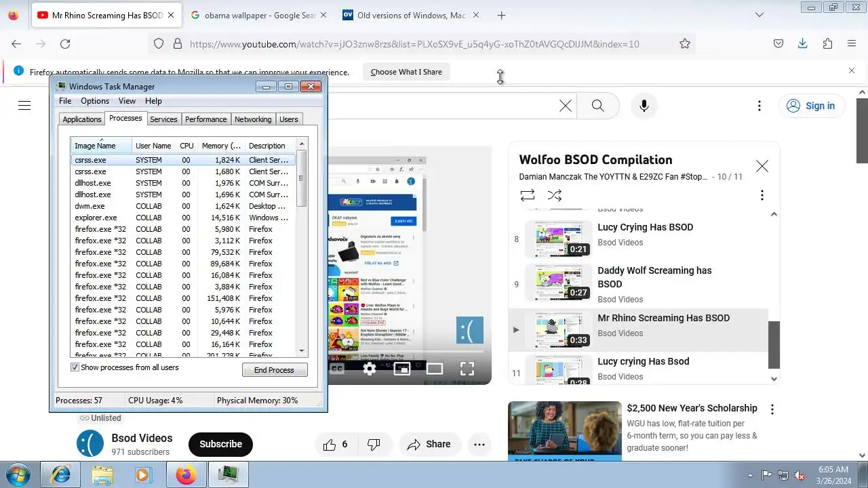Show hidden tray icons arrow

(750, 474)
